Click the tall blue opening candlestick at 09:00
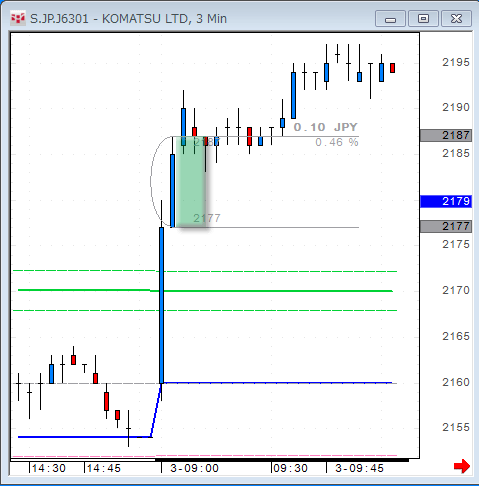 click(x=161, y=305)
